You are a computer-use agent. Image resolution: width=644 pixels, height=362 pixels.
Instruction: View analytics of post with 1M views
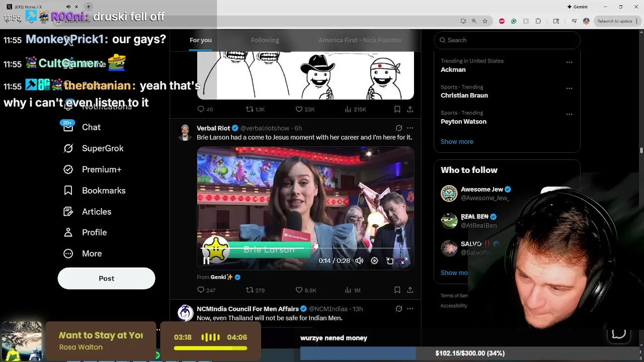tap(352, 290)
